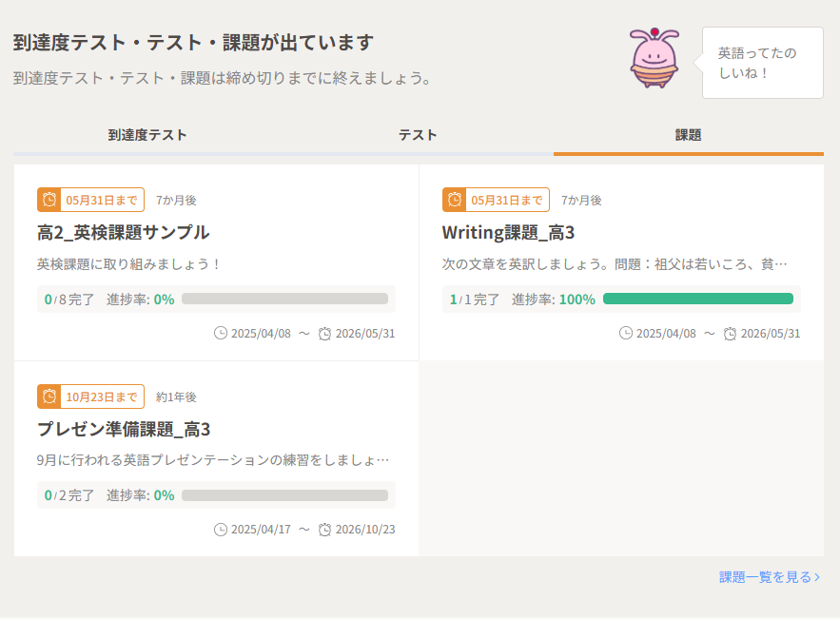Click alarm icon on プレゼン準備課題_高3 deadline badge
Image resolution: width=840 pixels, height=619 pixels.
tap(49, 397)
